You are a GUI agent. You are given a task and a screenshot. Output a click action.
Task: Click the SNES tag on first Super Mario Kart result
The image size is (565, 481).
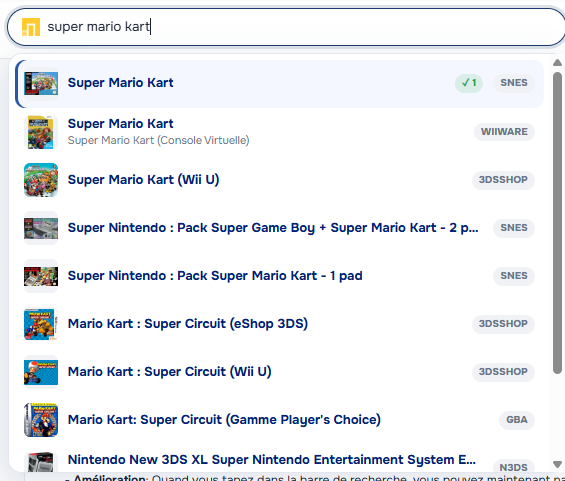514,83
